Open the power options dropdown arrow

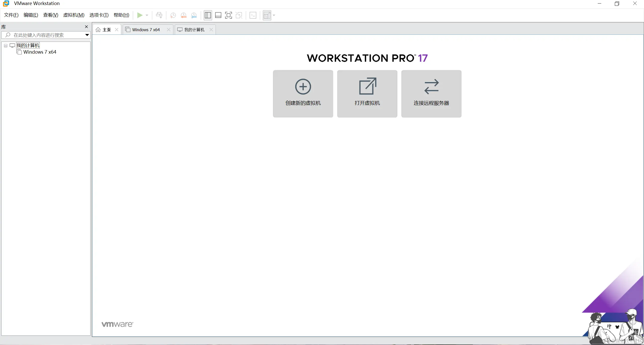click(x=147, y=15)
